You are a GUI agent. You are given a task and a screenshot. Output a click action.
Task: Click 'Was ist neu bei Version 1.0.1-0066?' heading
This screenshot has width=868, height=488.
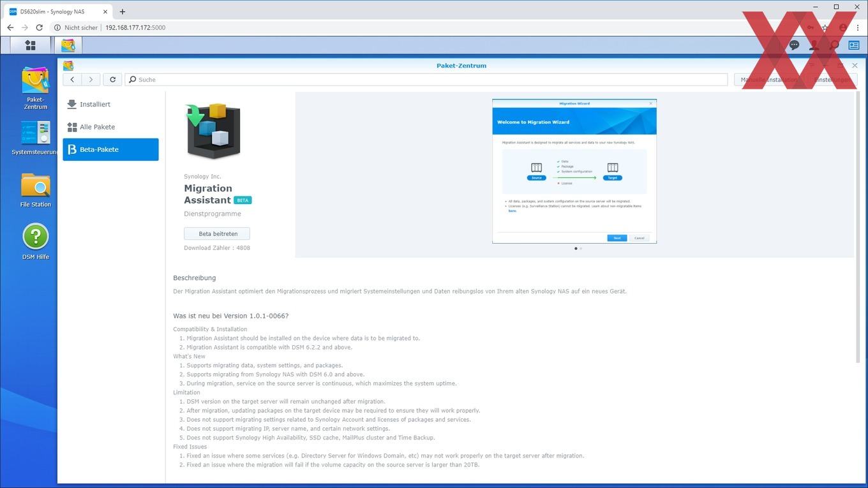tap(231, 316)
